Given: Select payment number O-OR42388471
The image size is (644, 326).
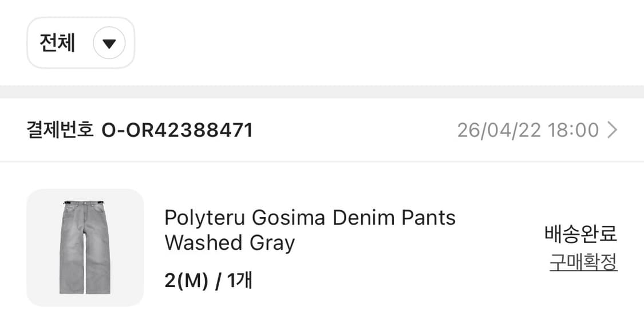Looking at the screenshot, I should point(177,131).
